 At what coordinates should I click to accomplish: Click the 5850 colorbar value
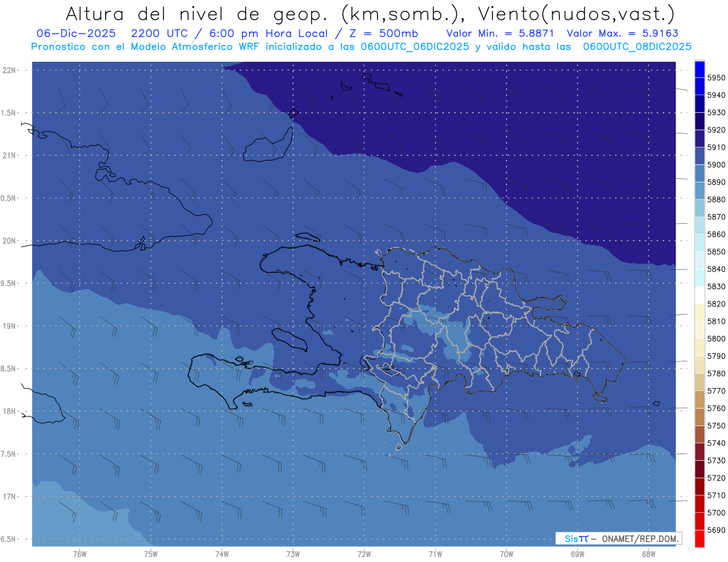pyautogui.click(x=716, y=252)
